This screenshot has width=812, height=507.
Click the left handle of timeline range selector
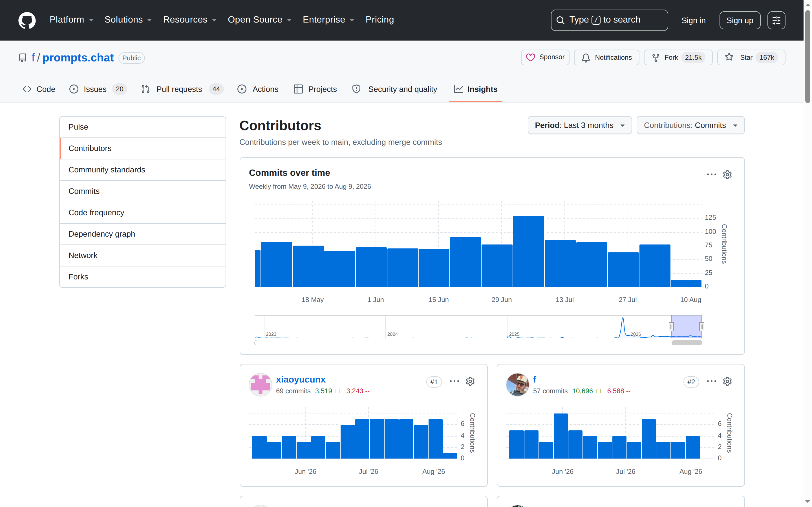(671, 327)
